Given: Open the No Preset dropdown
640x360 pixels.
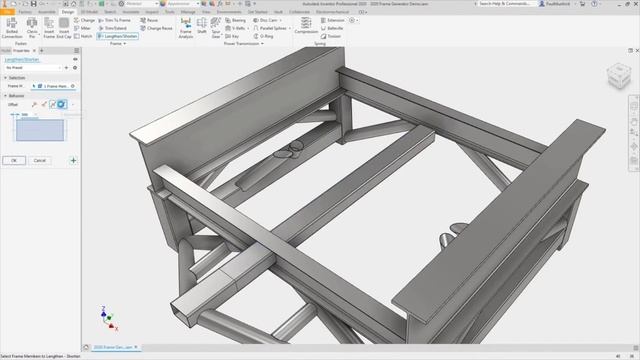Looking at the screenshot, I should coord(33,68).
